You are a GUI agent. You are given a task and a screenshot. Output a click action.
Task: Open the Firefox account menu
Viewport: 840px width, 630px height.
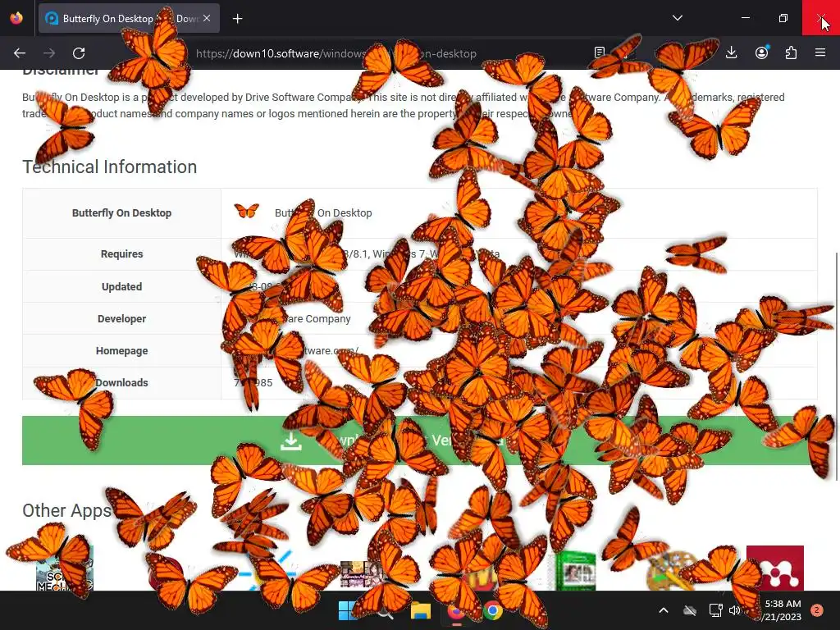[761, 52]
